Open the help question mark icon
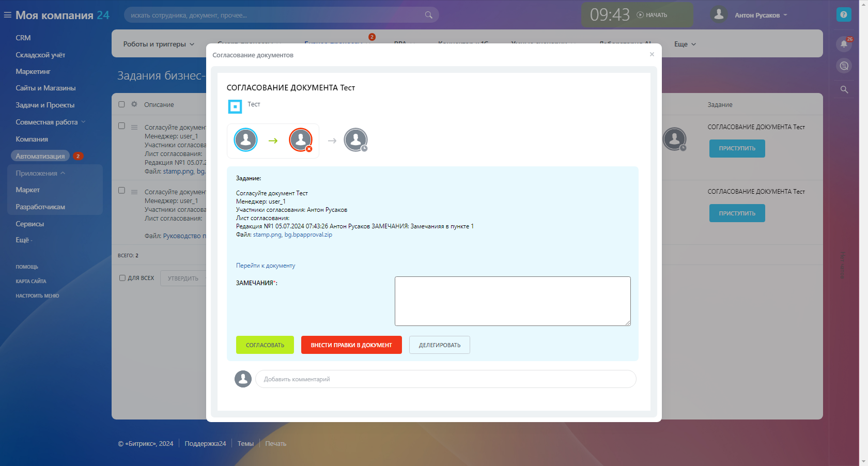 pos(843,14)
